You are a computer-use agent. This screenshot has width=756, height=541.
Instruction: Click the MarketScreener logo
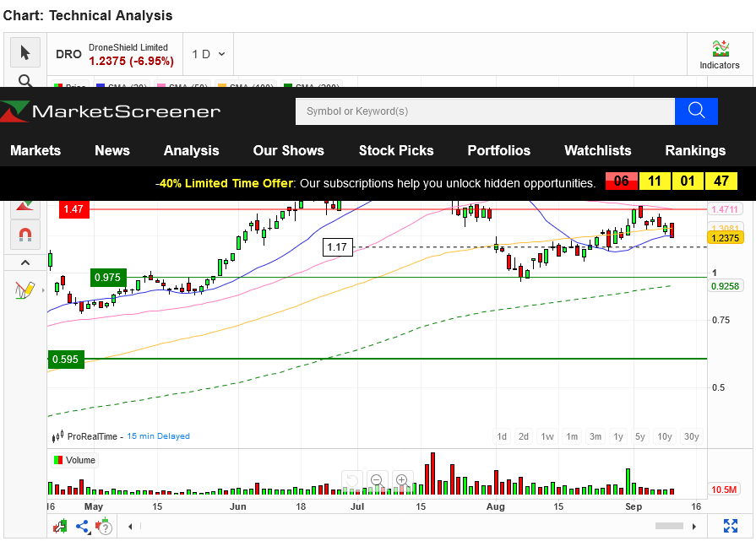tap(111, 111)
